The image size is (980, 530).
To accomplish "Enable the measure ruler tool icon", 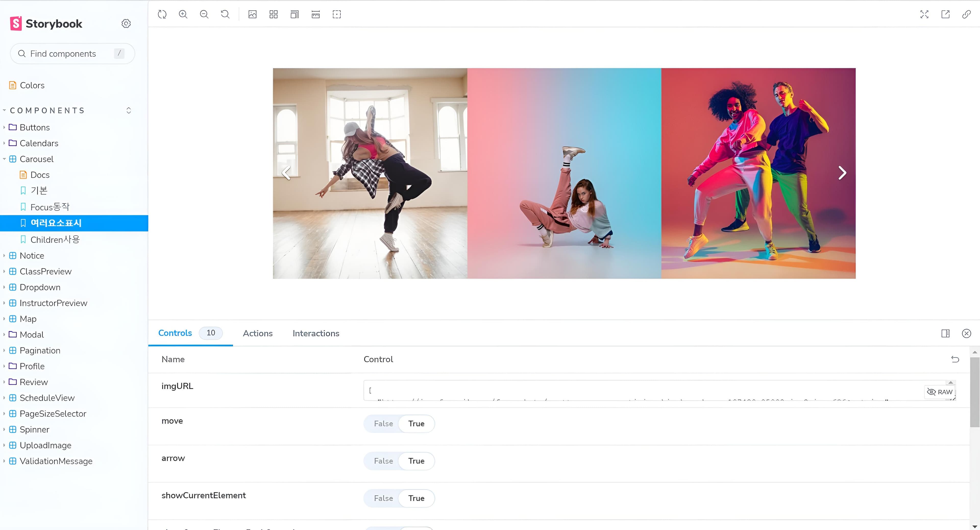I will 315,15.
